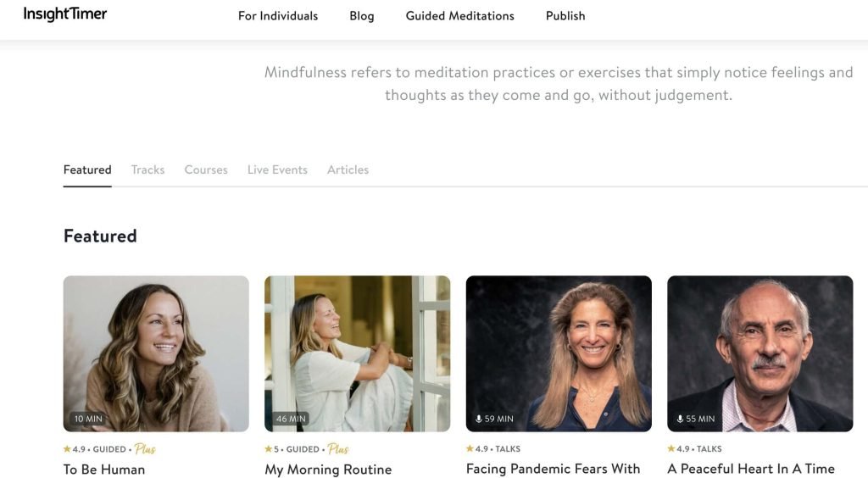Select the A Peaceful Heart thumbnail image
The image size is (868, 478).
click(x=759, y=353)
